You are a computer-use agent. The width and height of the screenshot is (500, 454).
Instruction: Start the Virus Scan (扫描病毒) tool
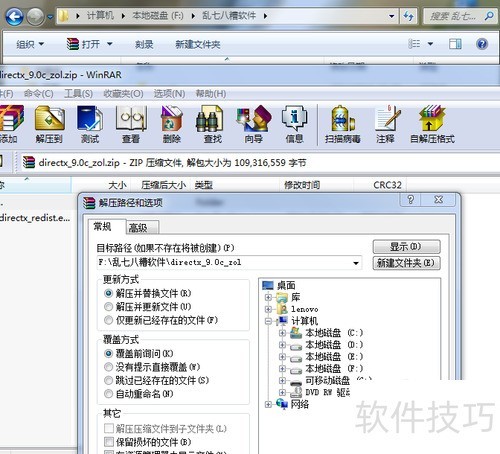pyautogui.click(x=343, y=124)
